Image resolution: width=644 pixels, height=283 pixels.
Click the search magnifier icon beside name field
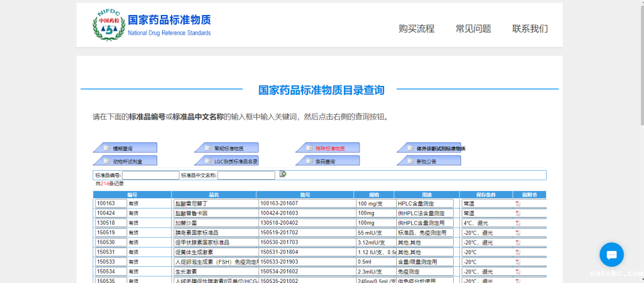(x=283, y=174)
